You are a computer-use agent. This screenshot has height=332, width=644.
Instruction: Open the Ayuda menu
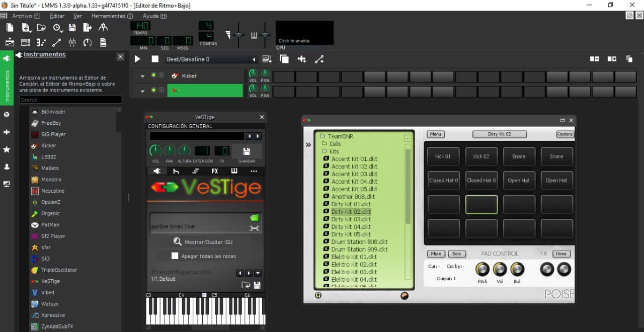click(x=155, y=16)
